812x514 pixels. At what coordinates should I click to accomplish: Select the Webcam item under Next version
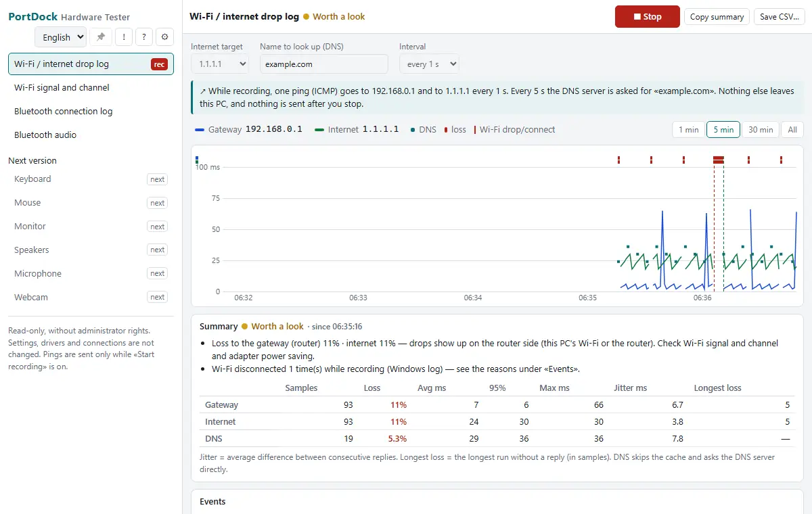tap(91, 298)
